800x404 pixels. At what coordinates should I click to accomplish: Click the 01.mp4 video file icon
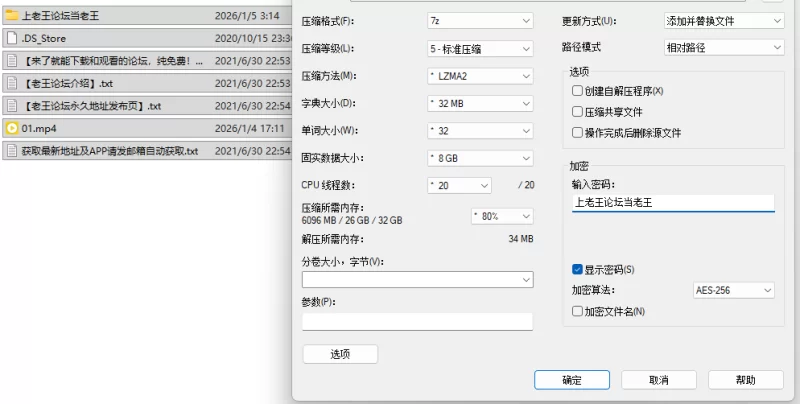(x=12, y=128)
